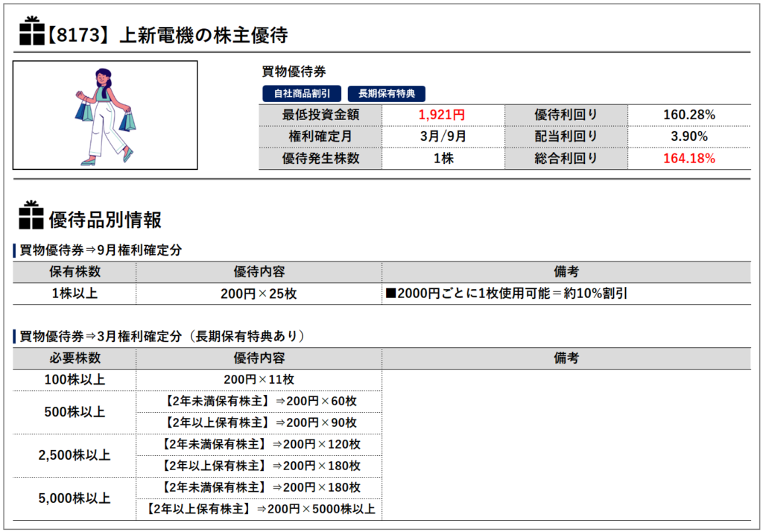Select the 100株以上 row cell
Screen dimensions: 763x532
tap(75, 380)
